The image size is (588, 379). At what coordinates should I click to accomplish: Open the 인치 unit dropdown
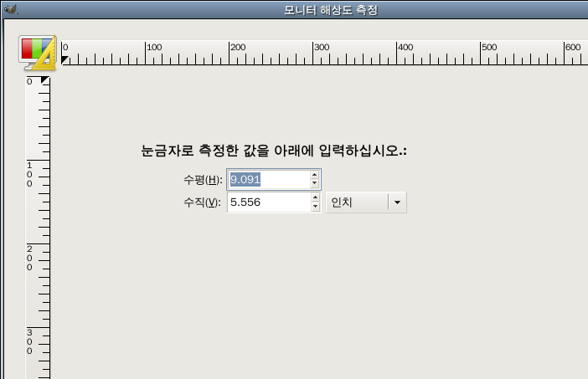point(356,202)
